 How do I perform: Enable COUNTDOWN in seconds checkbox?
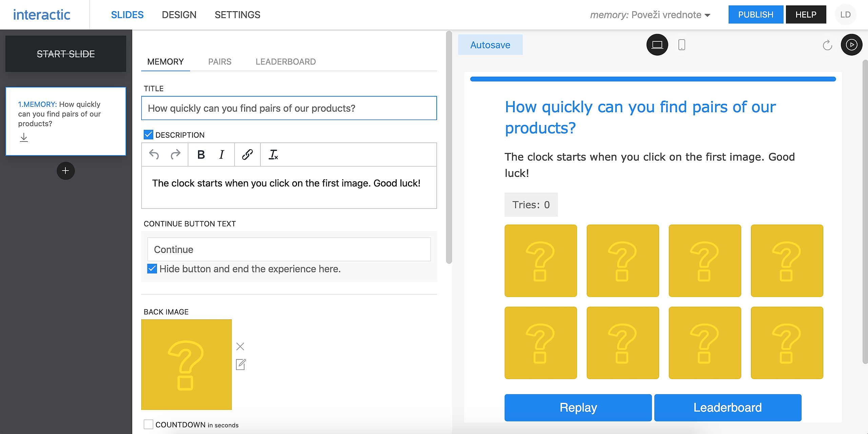click(149, 425)
